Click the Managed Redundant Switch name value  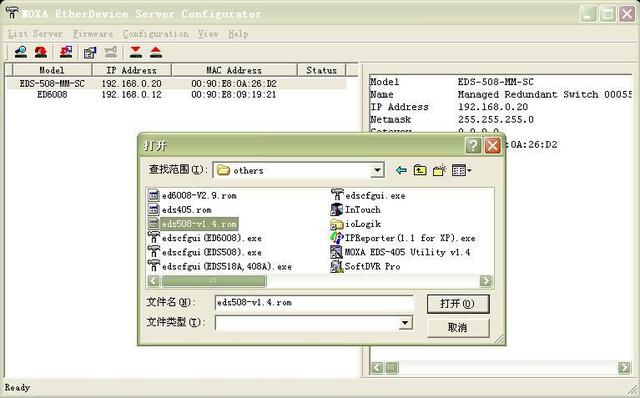pyautogui.click(x=545, y=95)
